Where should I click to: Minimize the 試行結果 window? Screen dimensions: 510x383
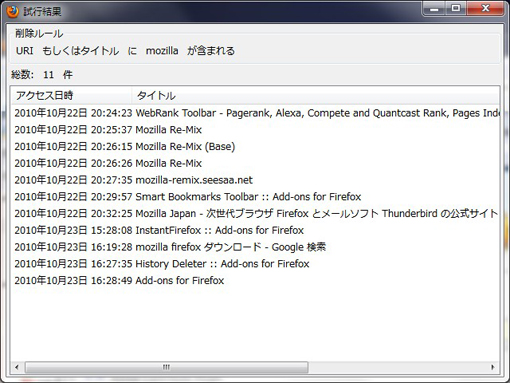click(434, 9)
